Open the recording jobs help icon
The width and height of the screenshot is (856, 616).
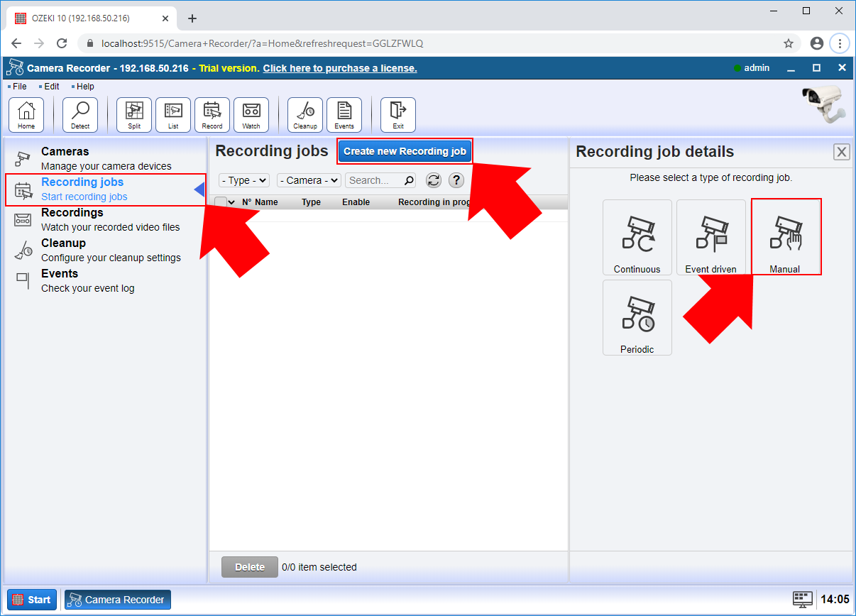tap(456, 180)
